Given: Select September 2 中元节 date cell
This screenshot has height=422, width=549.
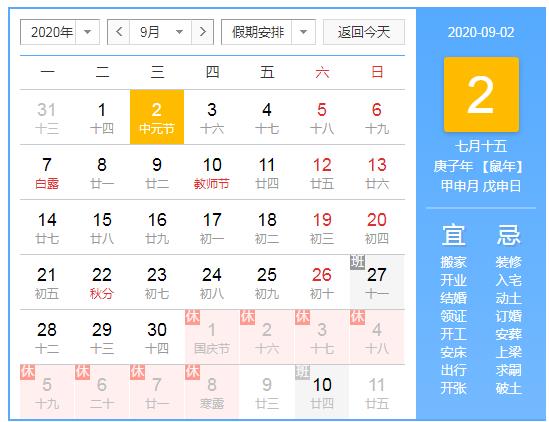Looking at the screenshot, I should pos(157,117).
